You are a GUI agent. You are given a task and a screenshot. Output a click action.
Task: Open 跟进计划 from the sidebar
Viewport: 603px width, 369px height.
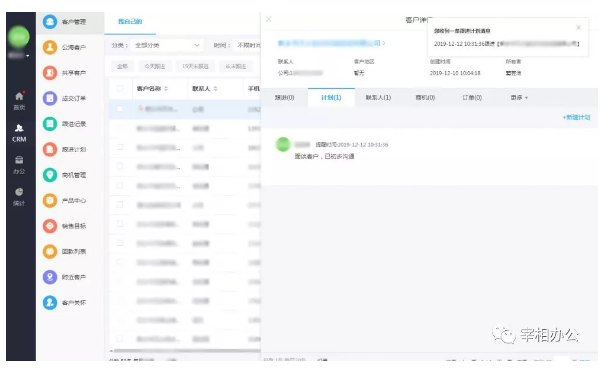pos(65,149)
